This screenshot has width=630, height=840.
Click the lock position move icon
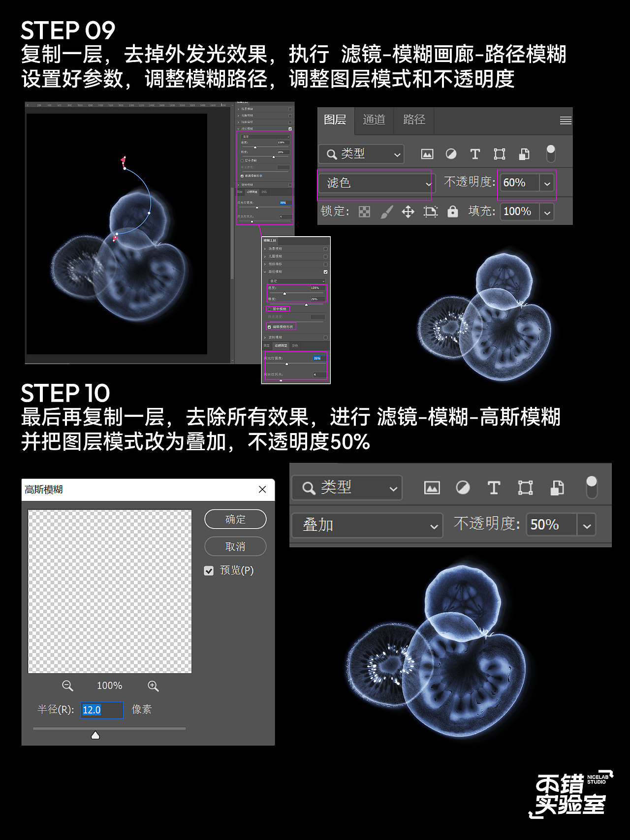[408, 212]
